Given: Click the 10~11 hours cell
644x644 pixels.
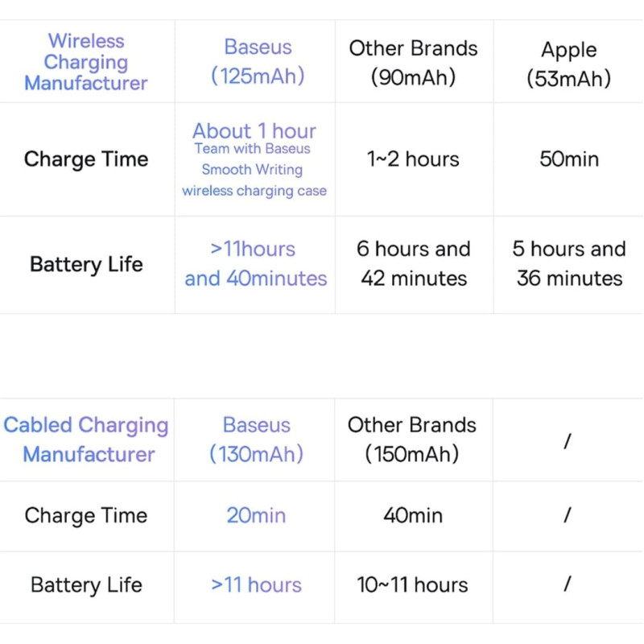Looking at the screenshot, I should (413, 585).
